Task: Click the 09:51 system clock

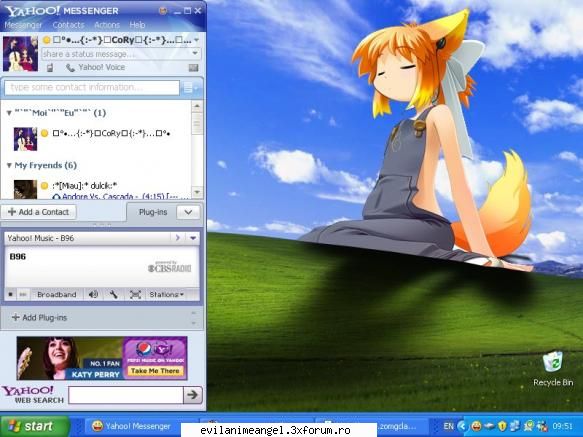Action: tap(563, 426)
